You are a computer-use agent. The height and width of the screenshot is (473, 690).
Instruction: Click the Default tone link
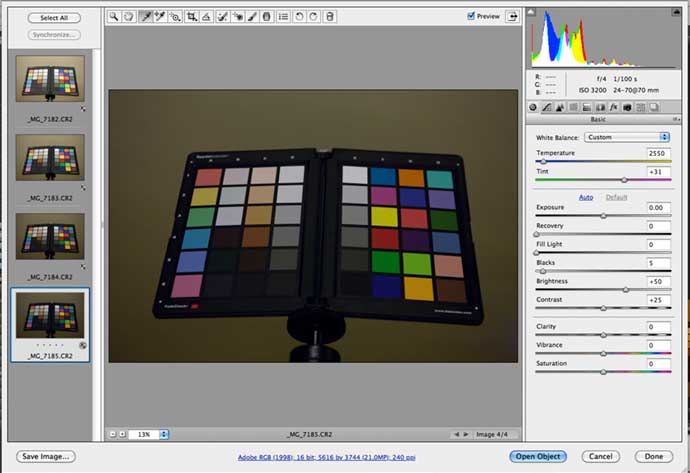tap(616, 197)
